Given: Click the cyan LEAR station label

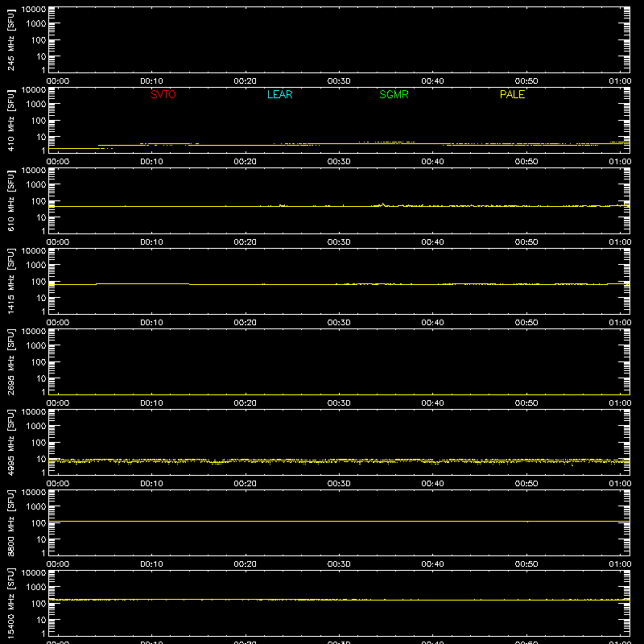Looking at the screenshot, I should click(279, 94).
